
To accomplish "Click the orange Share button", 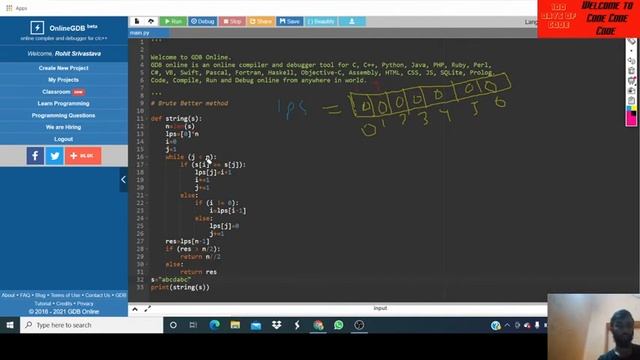I will pyautogui.click(x=260, y=21).
